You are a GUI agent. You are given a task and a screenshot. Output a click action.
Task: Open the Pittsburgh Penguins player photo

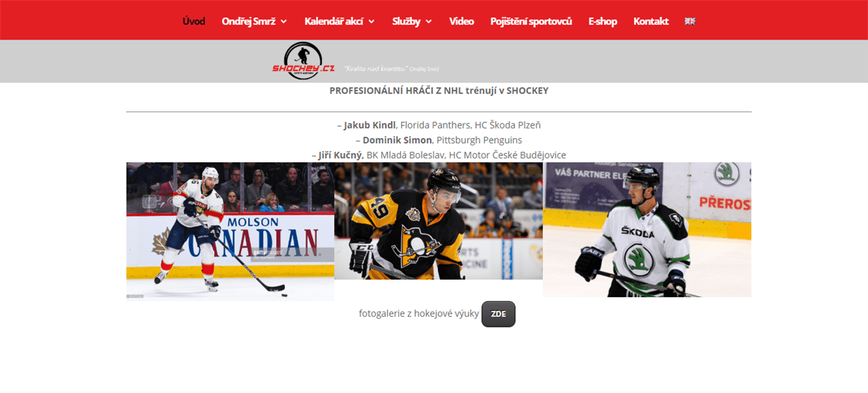click(x=438, y=221)
